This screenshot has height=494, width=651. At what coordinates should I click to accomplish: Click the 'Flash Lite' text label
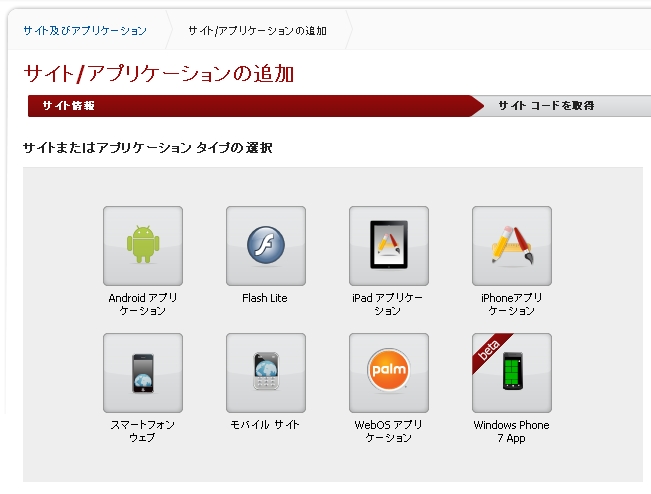pyautogui.click(x=265, y=298)
